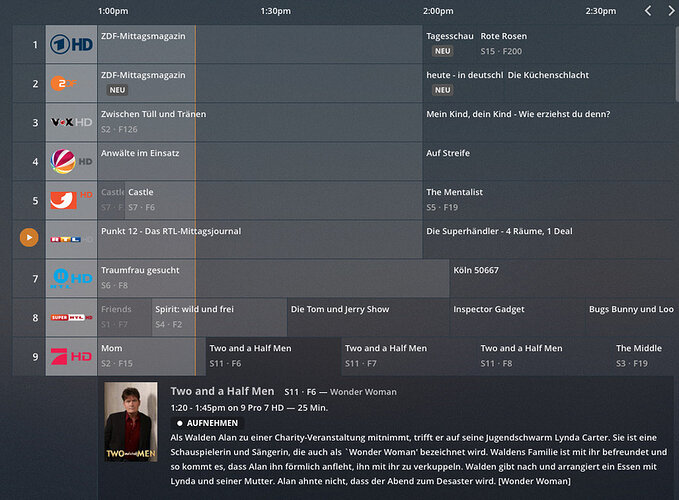Viewport: 679px width, 500px height.
Task: Select the 2:00pm time header
Action: click(x=438, y=11)
